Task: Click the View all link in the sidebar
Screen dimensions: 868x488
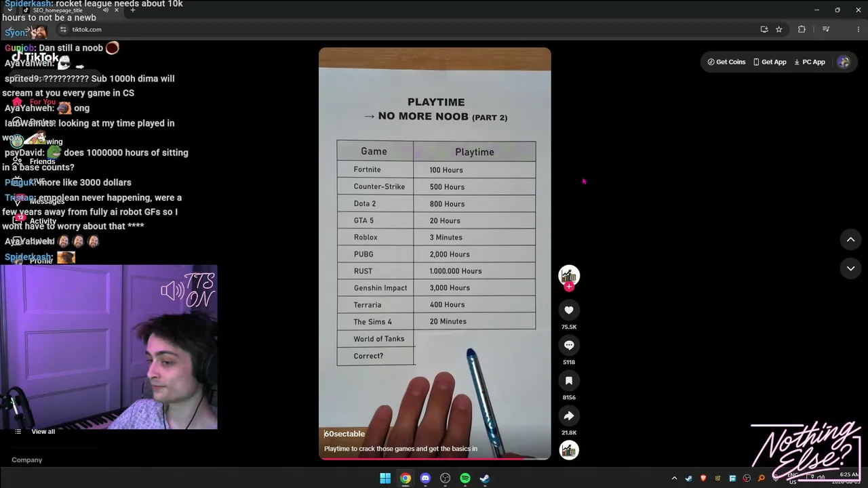Action: [43, 431]
